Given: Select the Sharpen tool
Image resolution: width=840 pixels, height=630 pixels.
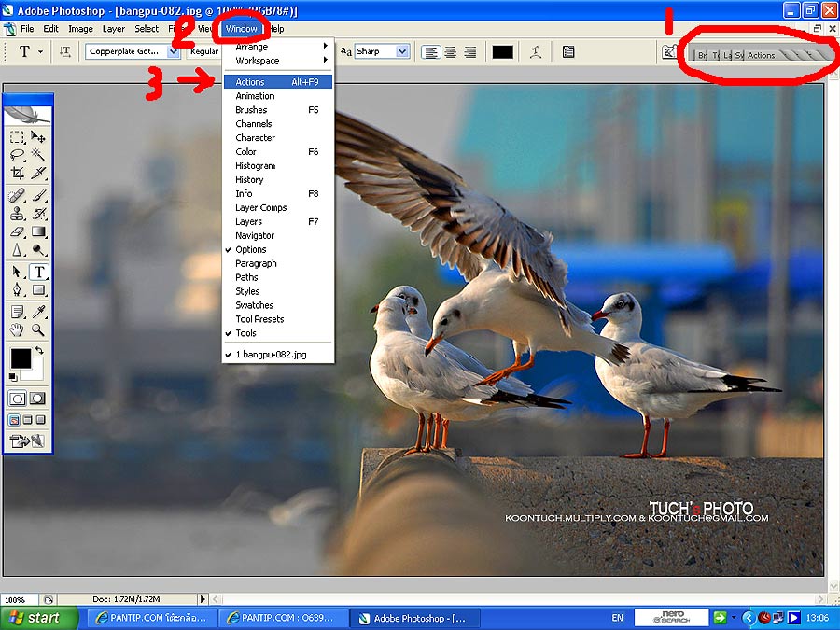Looking at the screenshot, I should (x=17, y=250).
